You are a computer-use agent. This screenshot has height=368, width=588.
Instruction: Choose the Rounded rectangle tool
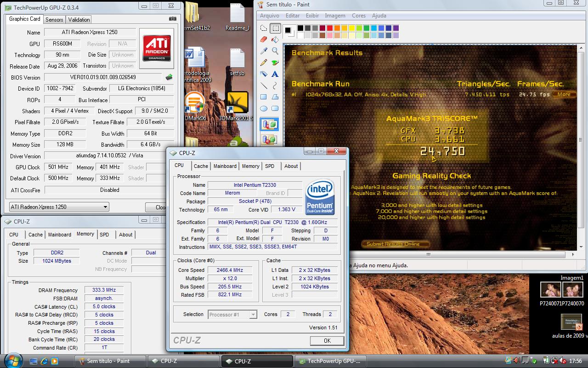tap(275, 108)
